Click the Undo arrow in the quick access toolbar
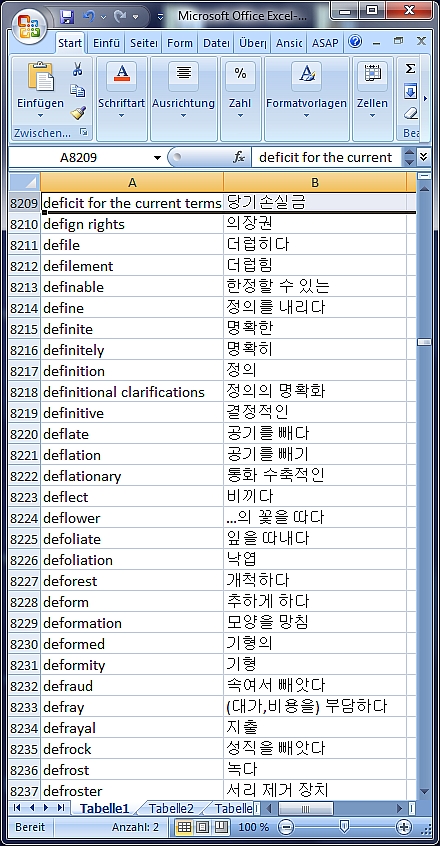Viewport: 440px width, 846px height. point(90,17)
